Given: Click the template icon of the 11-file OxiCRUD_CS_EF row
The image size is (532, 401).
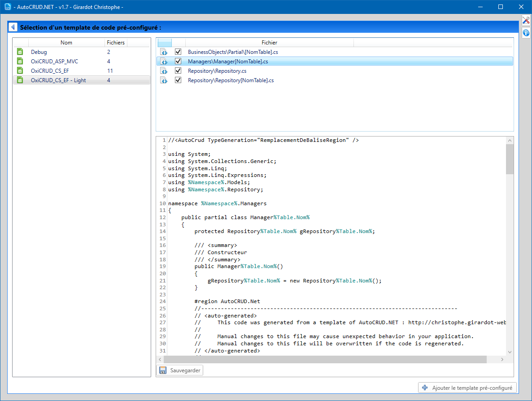Looking at the screenshot, I should 20,71.
